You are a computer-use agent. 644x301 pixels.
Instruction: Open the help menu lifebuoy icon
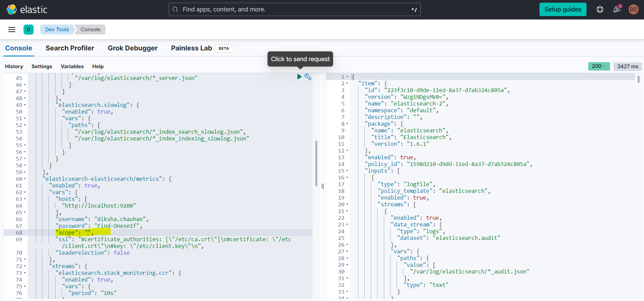[x=600, y=9]
